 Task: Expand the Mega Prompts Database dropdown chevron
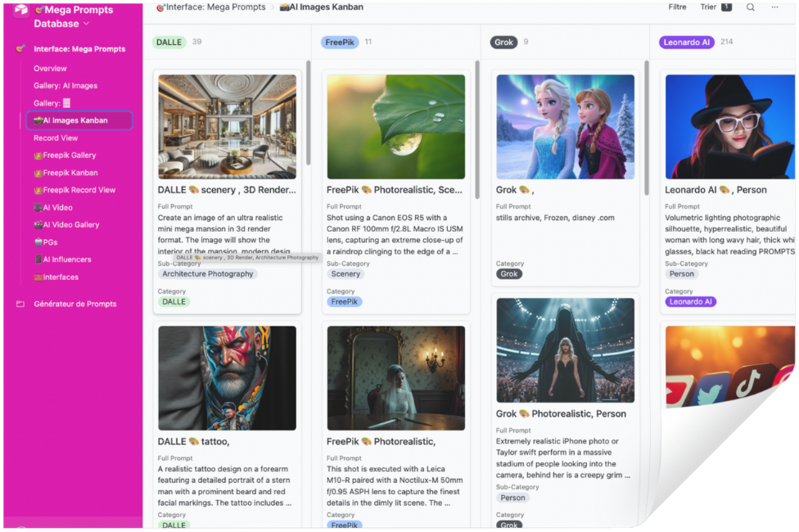(86, 24)
